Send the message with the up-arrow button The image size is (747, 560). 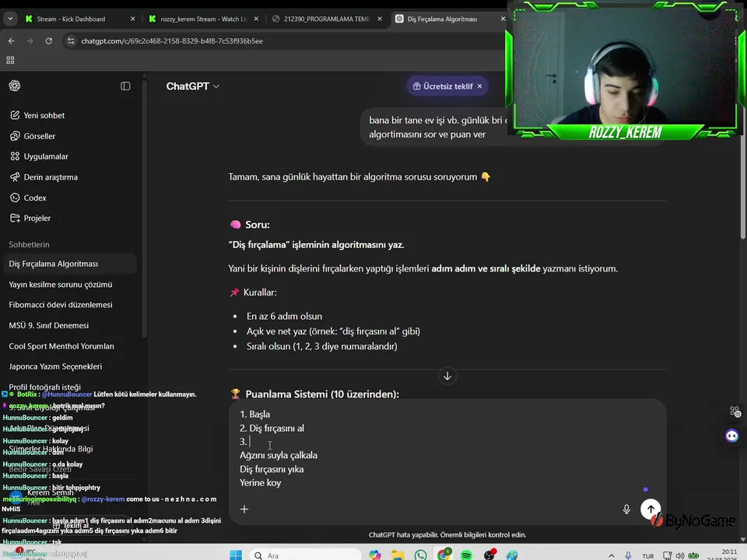[651, 509]
